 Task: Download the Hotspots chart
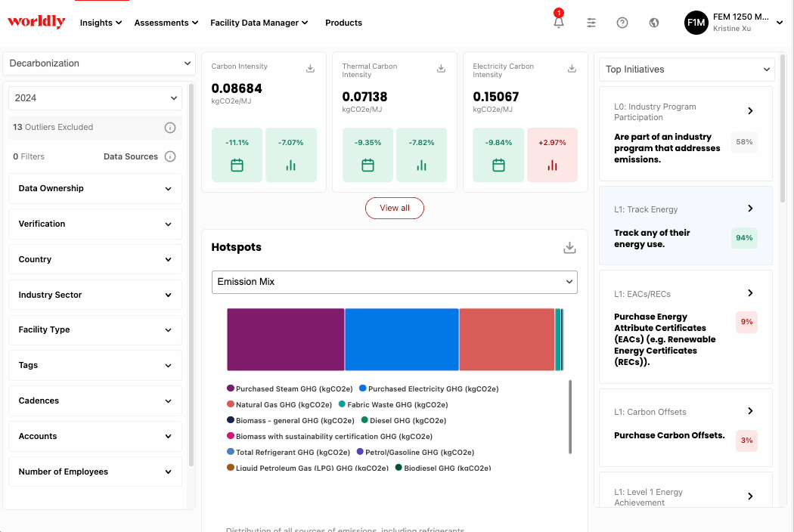click(x=569, y=247)
